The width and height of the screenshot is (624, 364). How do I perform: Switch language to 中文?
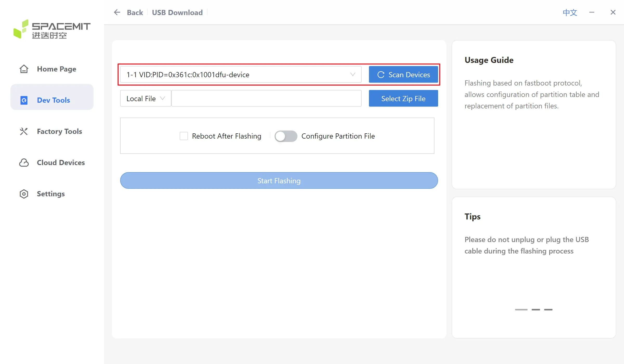(x=570, y=12)
